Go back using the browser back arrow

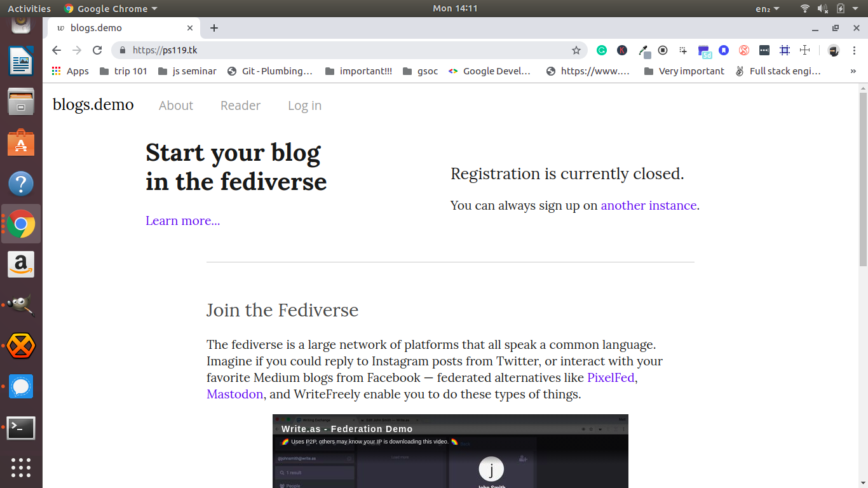(x=57, y=50)
